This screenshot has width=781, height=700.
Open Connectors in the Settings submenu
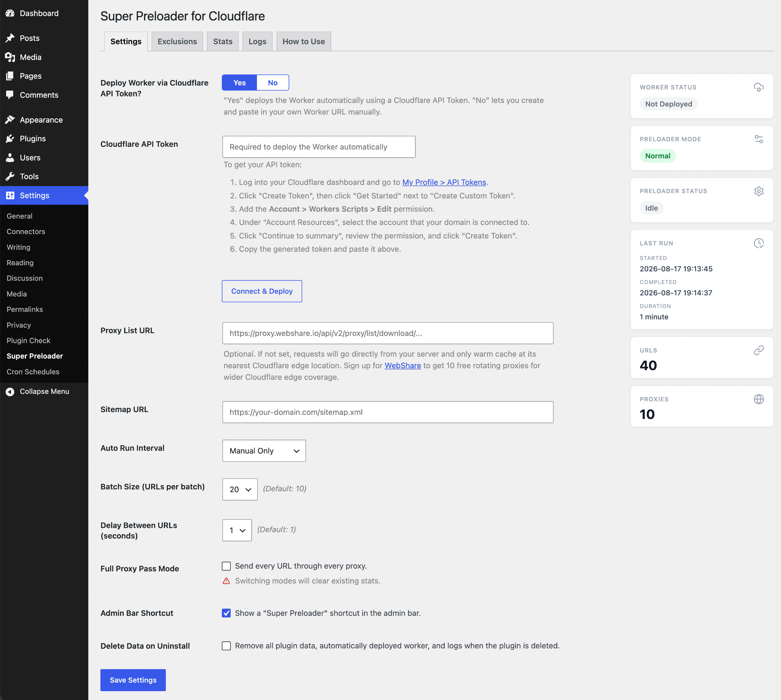(26, 232)
